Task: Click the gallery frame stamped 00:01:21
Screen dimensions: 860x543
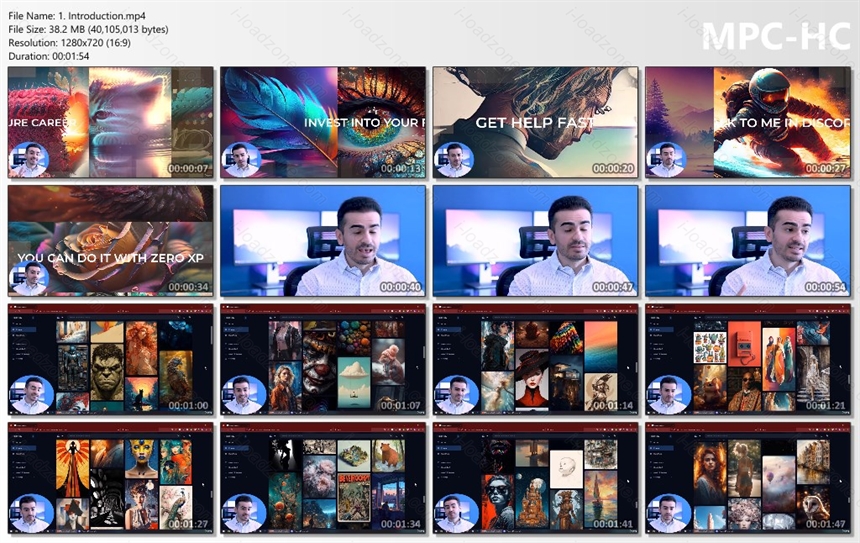Action: click(x=748, y=360)
